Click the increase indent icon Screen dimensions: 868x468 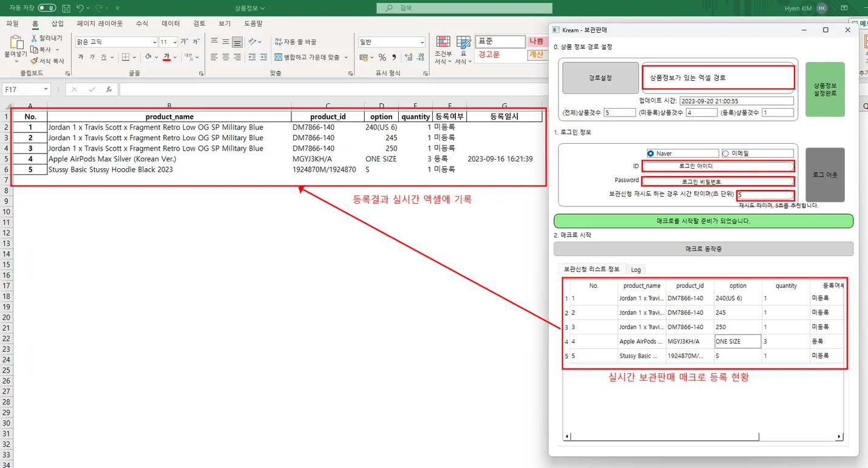(x=263, y=57)
